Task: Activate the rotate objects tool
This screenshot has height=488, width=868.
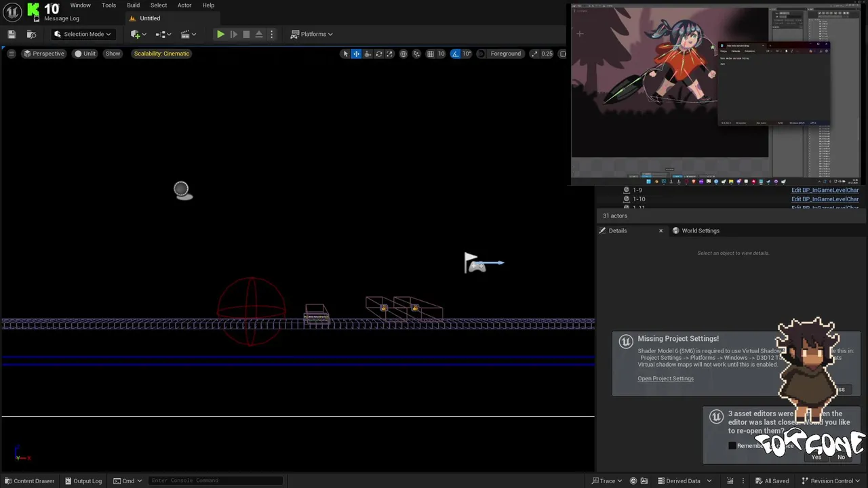Action: 378,54
